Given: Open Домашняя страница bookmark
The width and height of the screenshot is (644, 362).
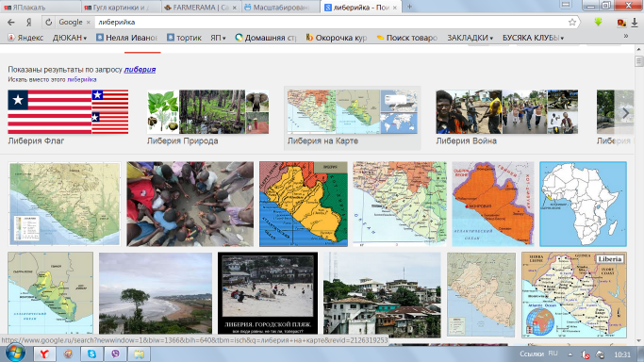Looking at the screenshot, I should coord(265,38).
